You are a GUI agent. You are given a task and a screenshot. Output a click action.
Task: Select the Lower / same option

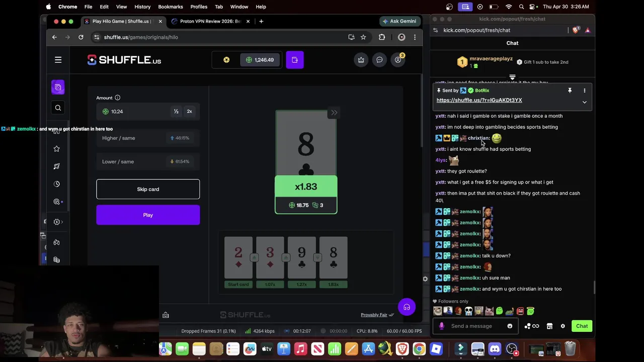click(x=148, y=161)
